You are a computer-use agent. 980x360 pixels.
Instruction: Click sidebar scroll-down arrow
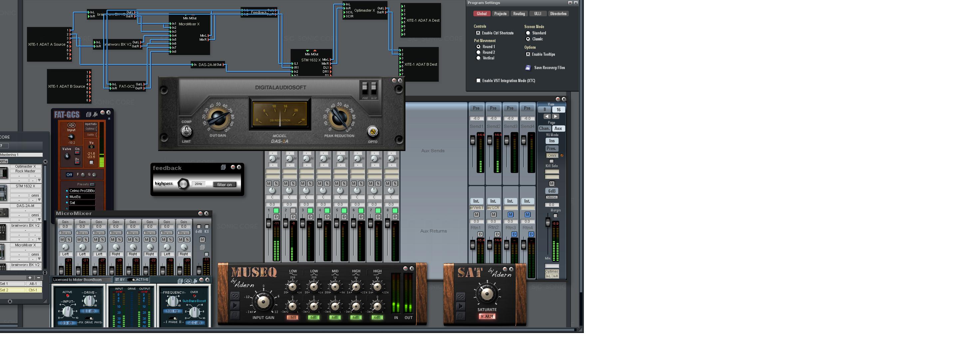pyautogui.click(x=45, y=272)
